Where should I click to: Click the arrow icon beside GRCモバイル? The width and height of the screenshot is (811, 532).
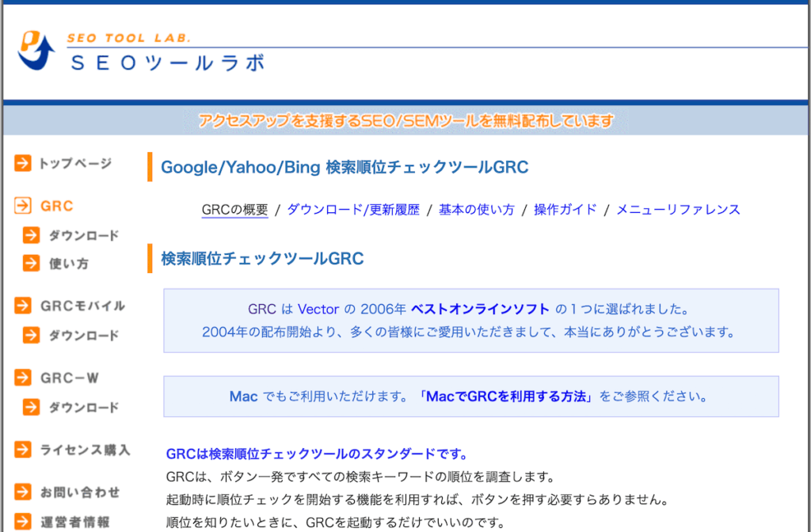pyautogui.click(x=23, y=306)
